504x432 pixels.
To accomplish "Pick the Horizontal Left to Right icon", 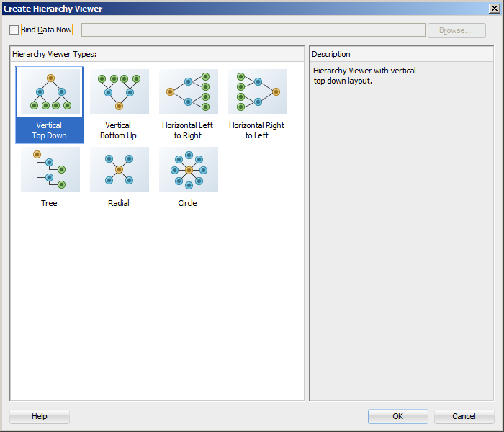I will [189, 92].
